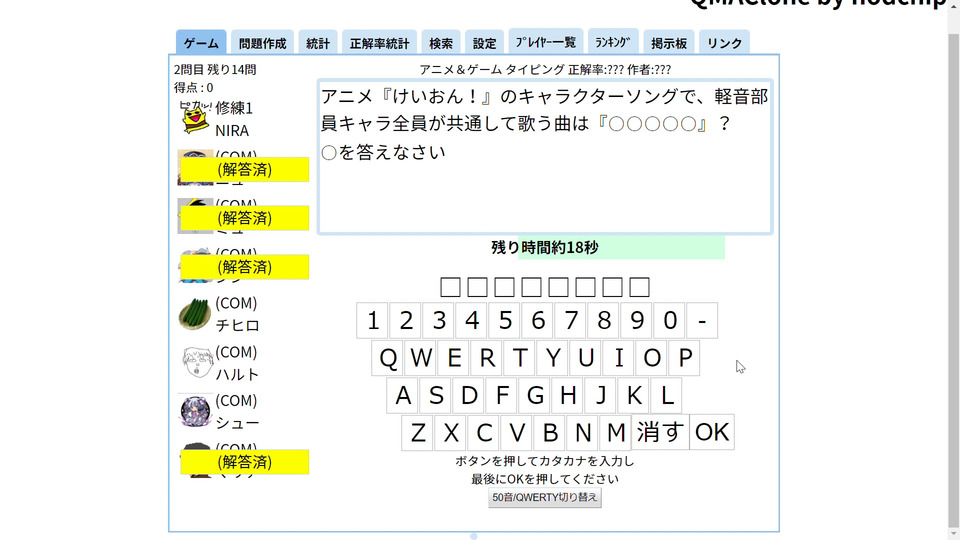The image size is (960, 540).
Task: Click the H key
Action: 569,396
